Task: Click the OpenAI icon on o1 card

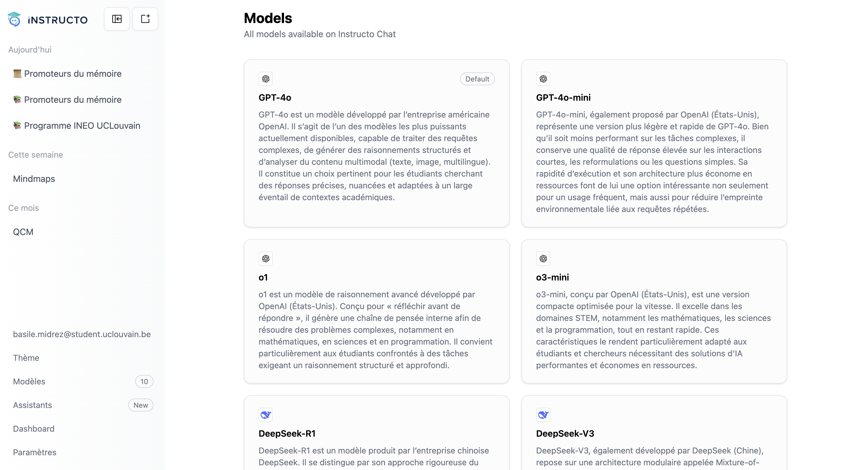Action: point(265,258)
